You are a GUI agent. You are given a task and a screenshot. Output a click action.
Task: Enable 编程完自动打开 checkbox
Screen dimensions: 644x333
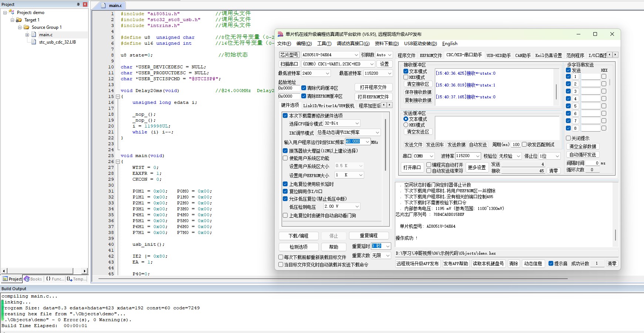(x=429, y=165)
